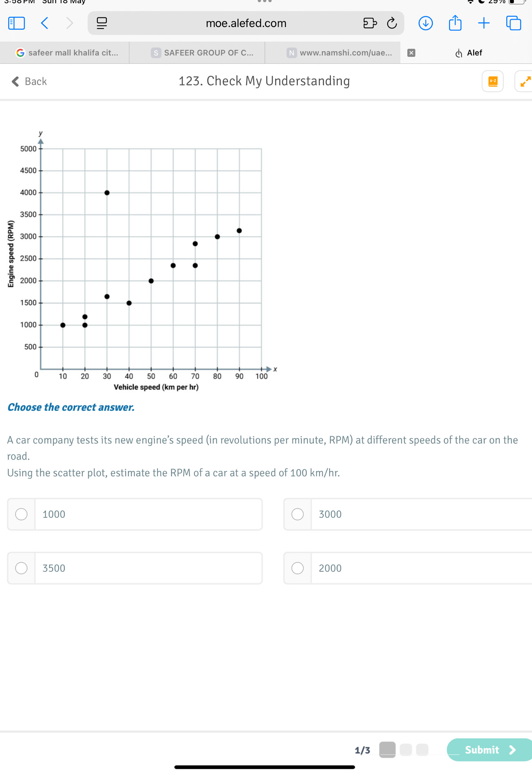Choose the 3000 answer option
Viewport: 532px width, 774px height.
[x=408, y=514]
